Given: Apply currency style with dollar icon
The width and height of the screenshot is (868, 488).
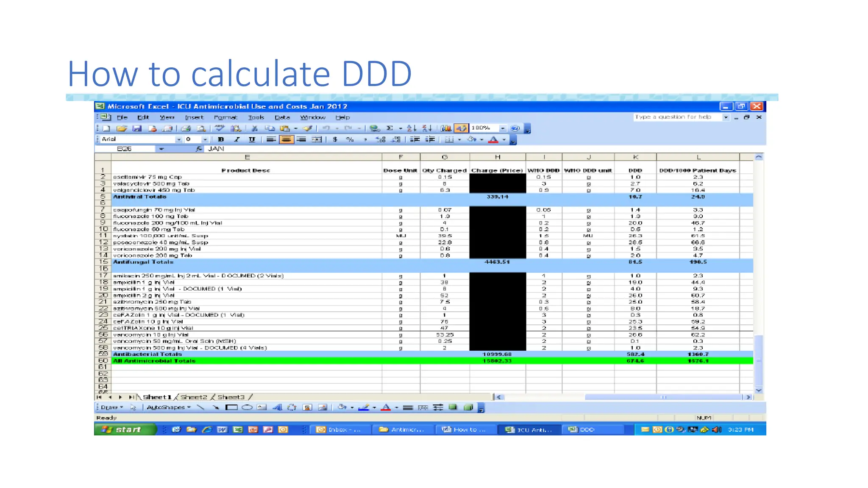Looking at the screenshot, I should (x=335, y=139).
